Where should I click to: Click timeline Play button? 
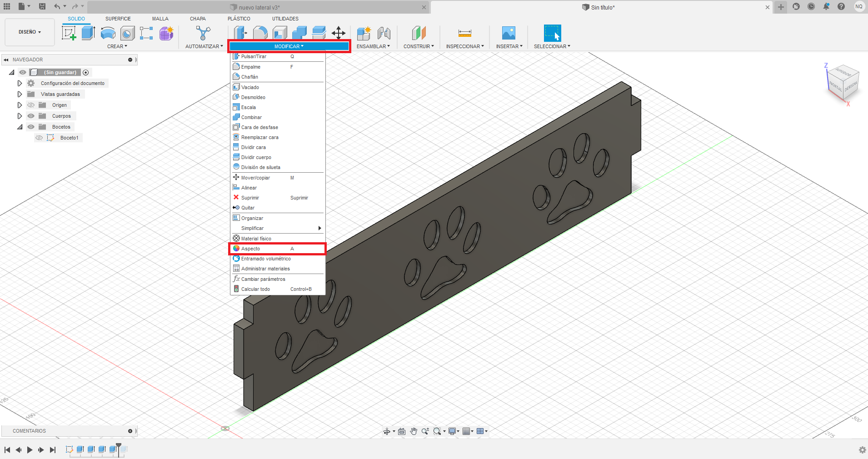[x=30, y=450]
